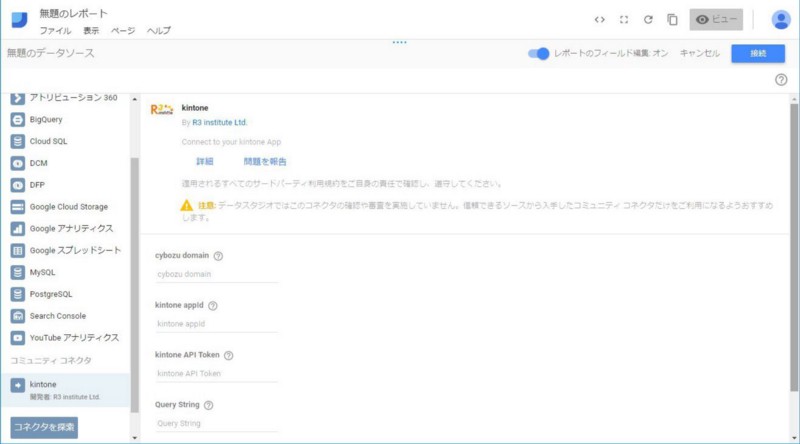Click the blue 接続 button
Image resolution: width=800 pixels, height=444 pixels.
pyautogui.click(x=758, y=54)
